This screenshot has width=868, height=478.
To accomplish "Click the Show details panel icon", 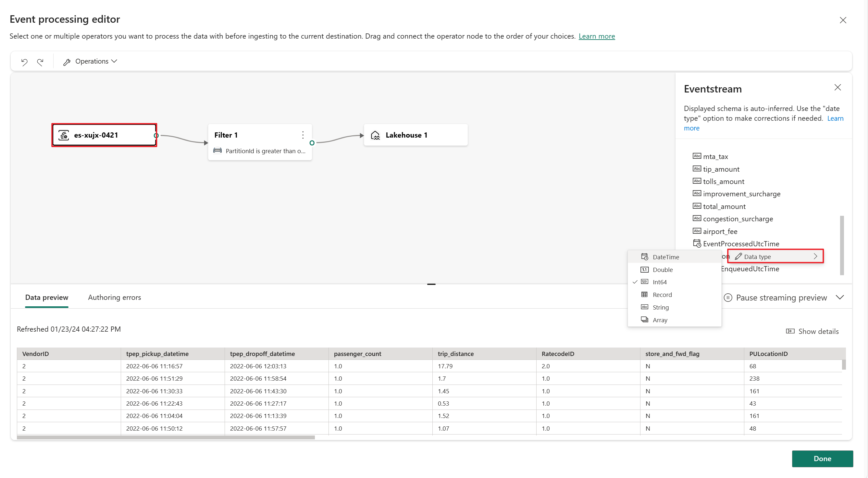I will coord(790,331).
